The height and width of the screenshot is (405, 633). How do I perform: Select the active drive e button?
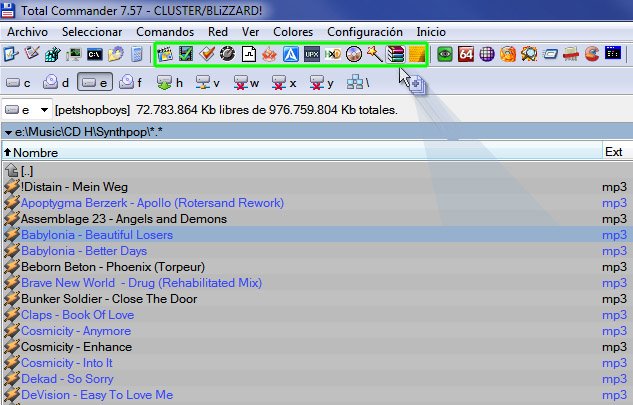click(94, 83)
